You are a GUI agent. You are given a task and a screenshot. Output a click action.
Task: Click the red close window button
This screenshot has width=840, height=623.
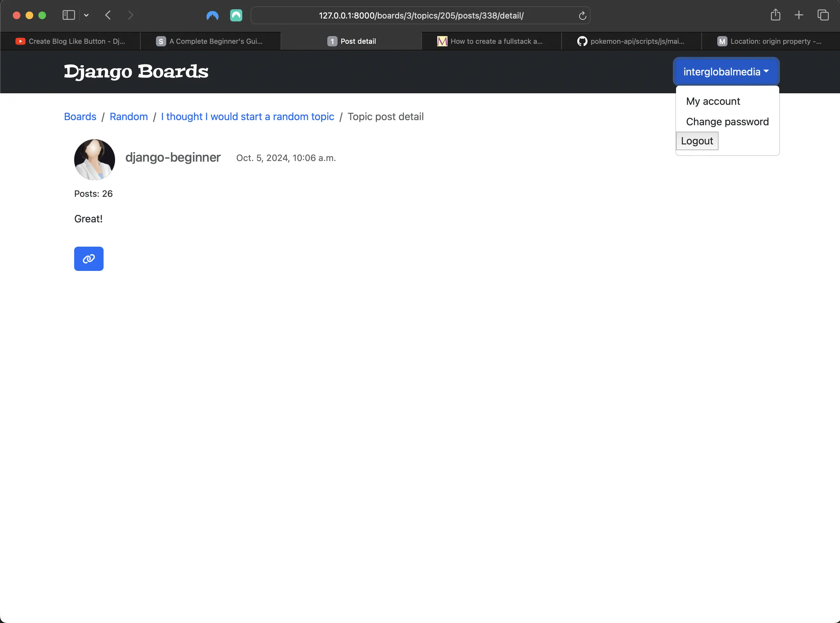click(x=17, y=15)
